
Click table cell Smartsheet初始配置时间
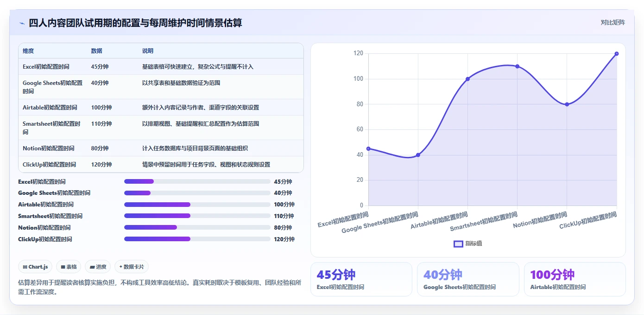point(52,128)
